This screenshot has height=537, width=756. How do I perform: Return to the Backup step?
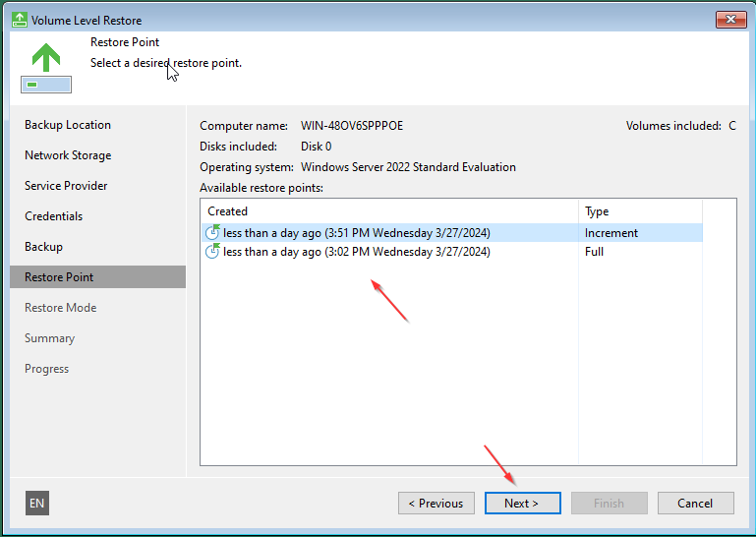pos(43,246)
